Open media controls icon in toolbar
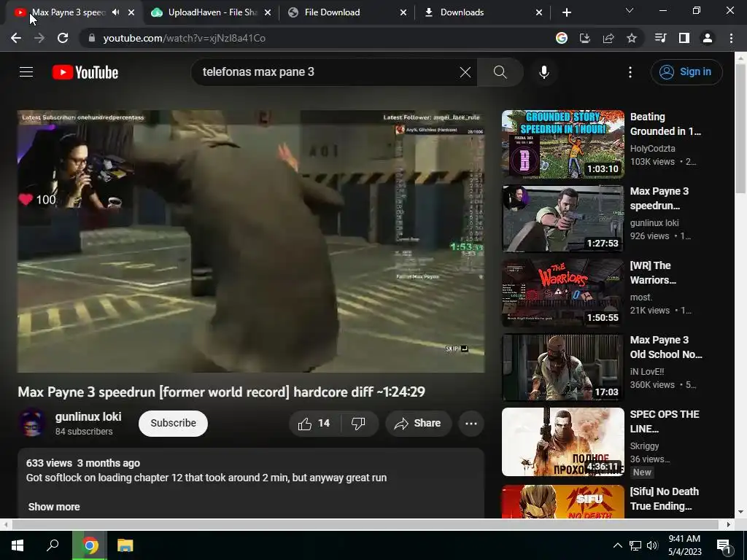Viewport: 747px width, 560px height. tap(660, 38)
